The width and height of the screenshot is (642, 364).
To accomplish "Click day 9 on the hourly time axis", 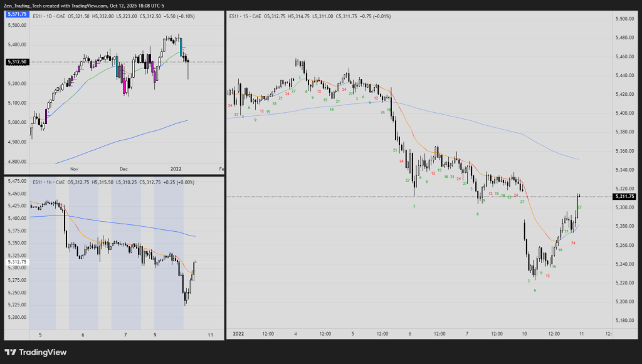I will click(155, 335).
